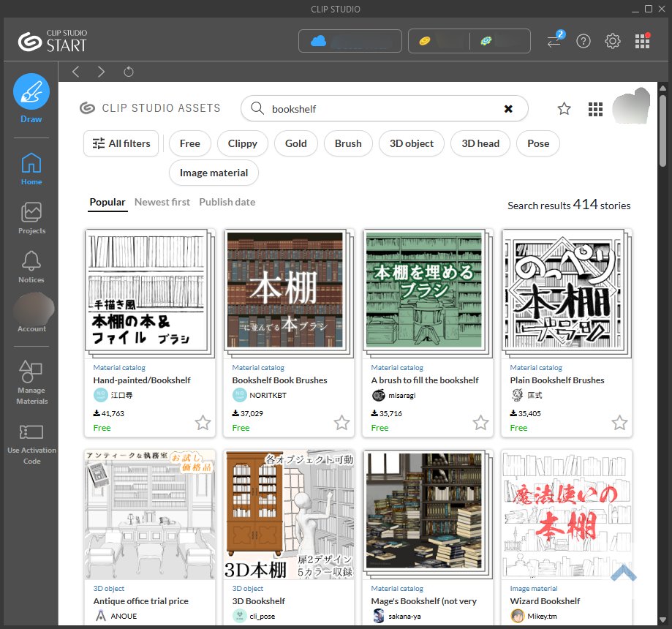This screenshot has width=672, height=629.
Task: Open the apps grid in the header
Action: click(x=642, y=41)
